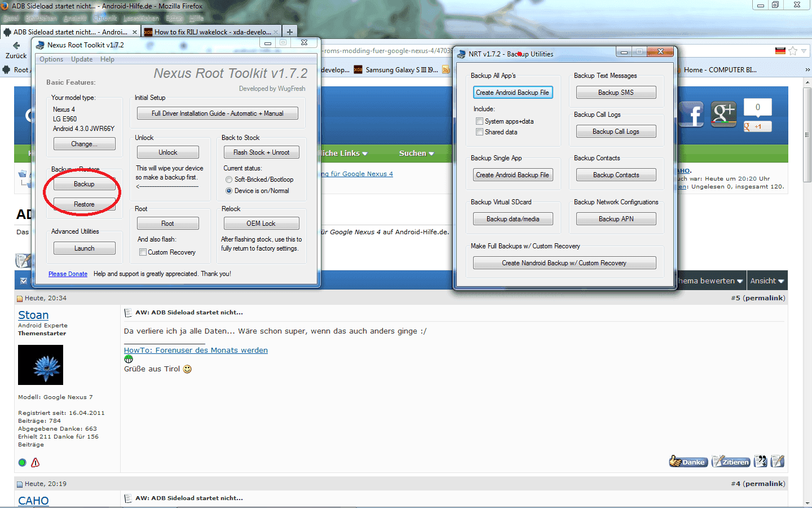Viewport: 812px width, 508px height.
Task: Open the HowTo: Forenuser des Monats werden link
Action: coord(196,350)
